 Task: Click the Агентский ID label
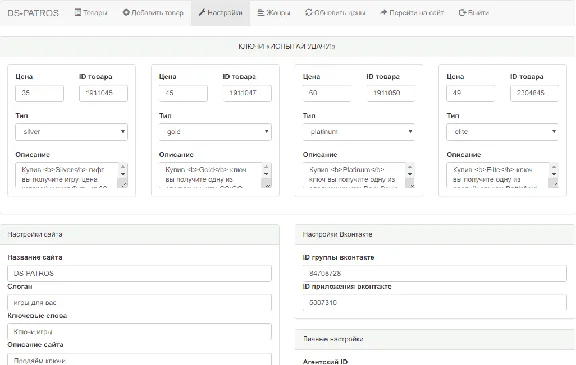point(325,361)
